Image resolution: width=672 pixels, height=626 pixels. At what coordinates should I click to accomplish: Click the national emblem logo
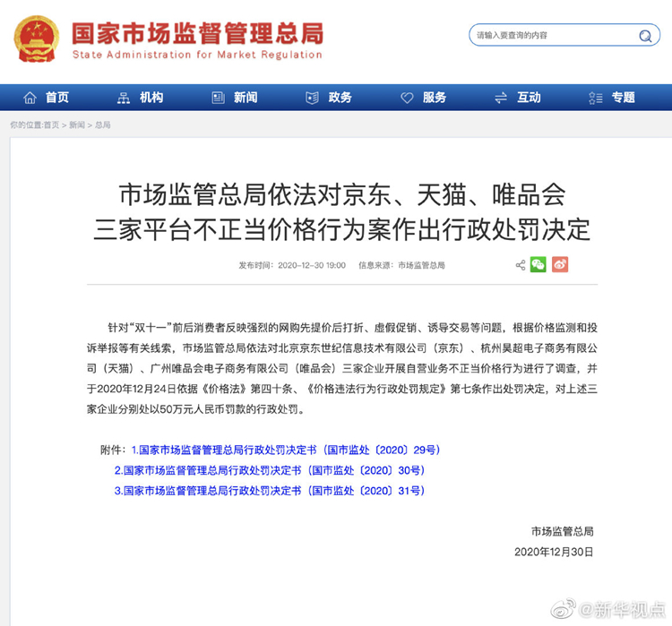pyautogui.click(x=37, y=40)
